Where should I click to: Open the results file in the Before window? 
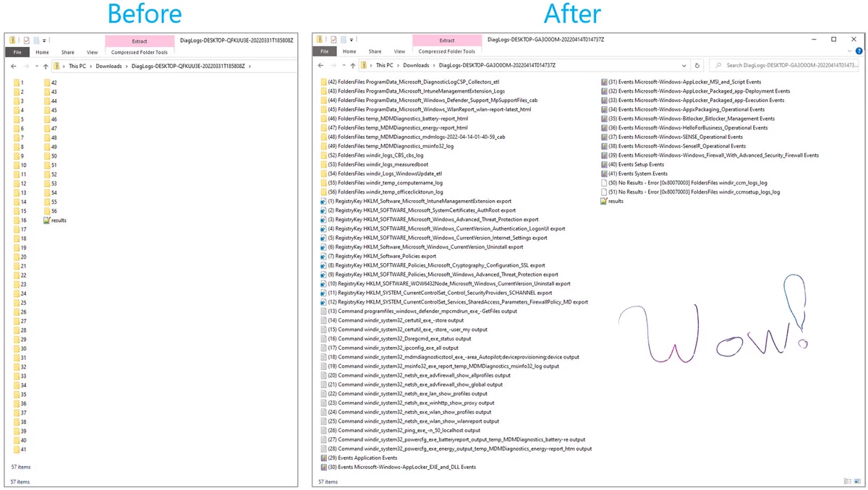55,220
